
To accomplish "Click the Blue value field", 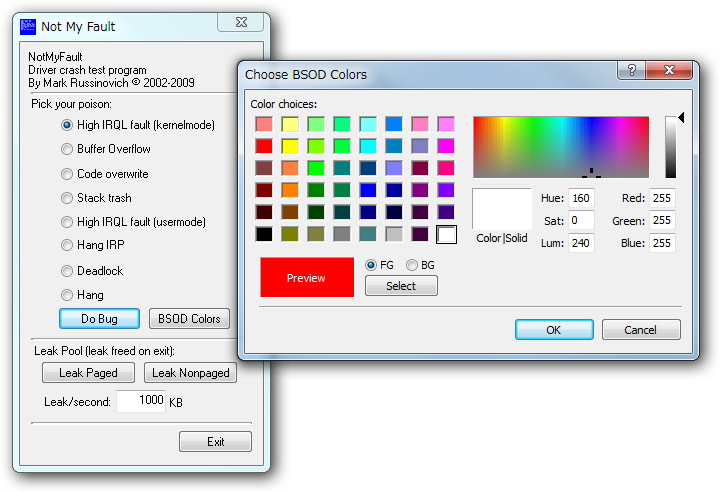I will click(x=662, y=243).
